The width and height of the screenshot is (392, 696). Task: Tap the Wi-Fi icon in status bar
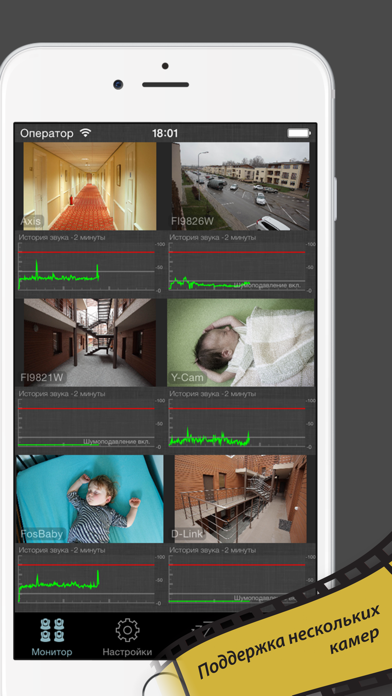[85, 133]
